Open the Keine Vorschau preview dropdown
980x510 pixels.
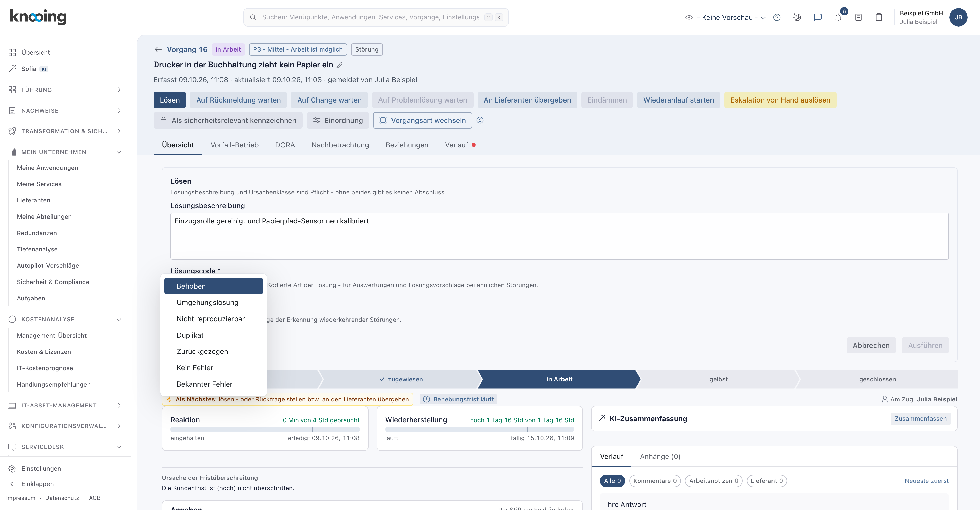(x=726, y=18)
